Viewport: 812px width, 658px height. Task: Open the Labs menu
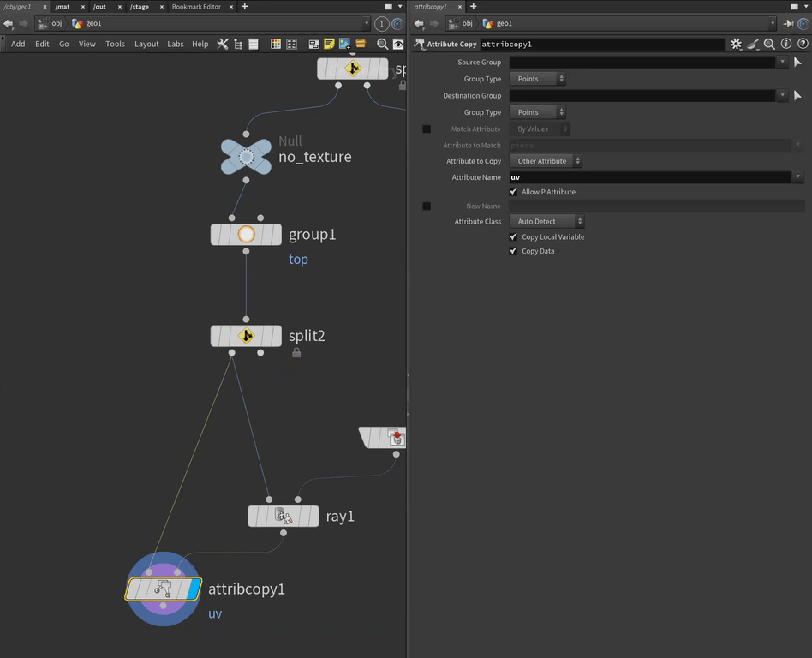click(x=175, y=44)
